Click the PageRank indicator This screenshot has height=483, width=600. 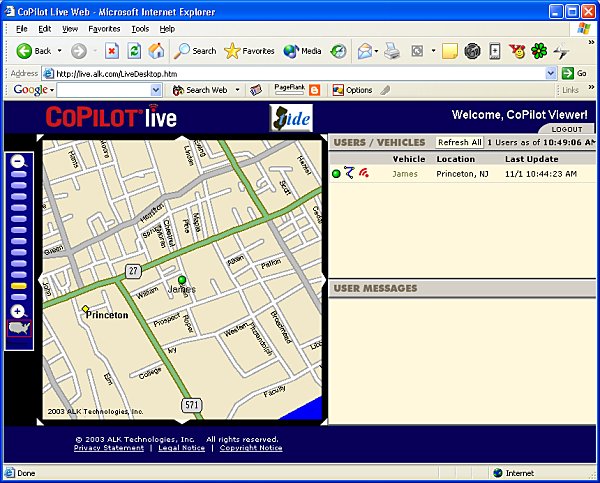click(289, 89)
